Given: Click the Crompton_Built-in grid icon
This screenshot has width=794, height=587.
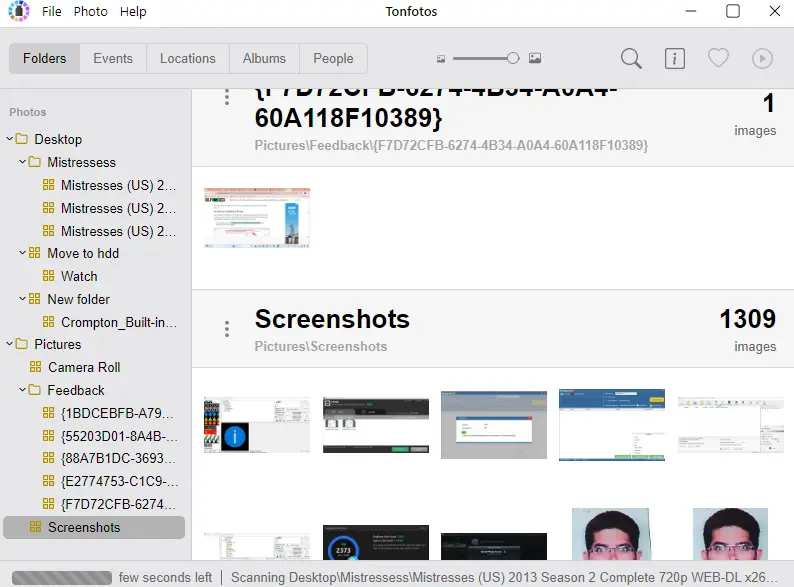Looking at the screenshot, I should coord(48,322).
